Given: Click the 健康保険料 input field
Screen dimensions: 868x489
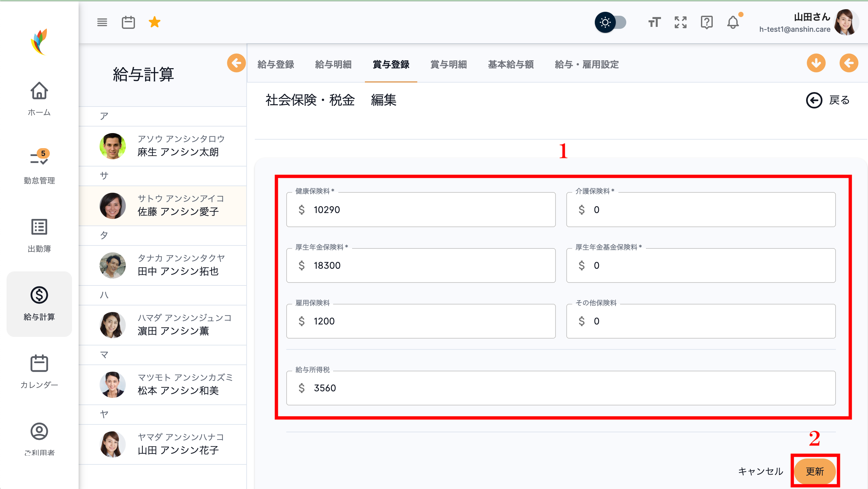Looking at the screenshot, I should pyautogui.click(x=421, y=209).
